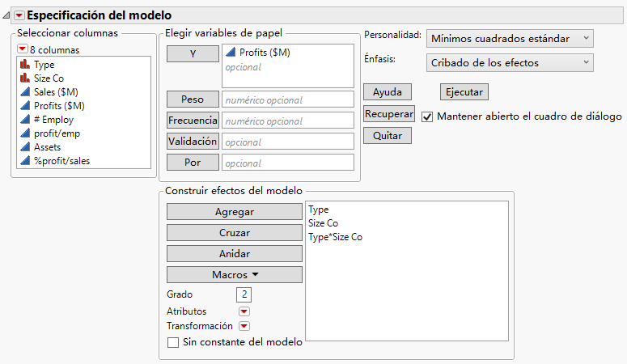
Task: Click the Grado value field
Action: pos(244,295)
